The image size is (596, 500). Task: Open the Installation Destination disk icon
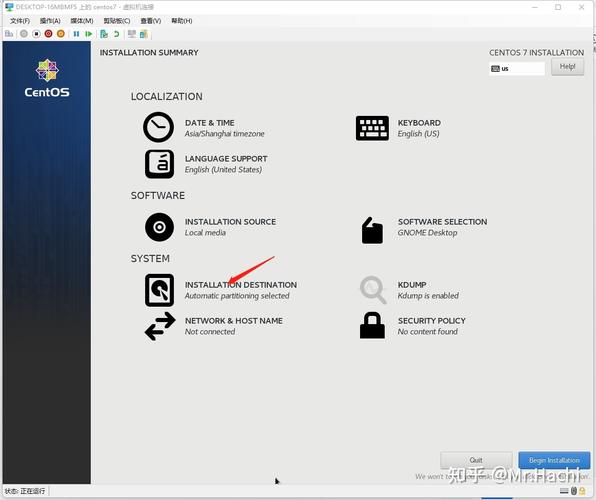point(159,290)
